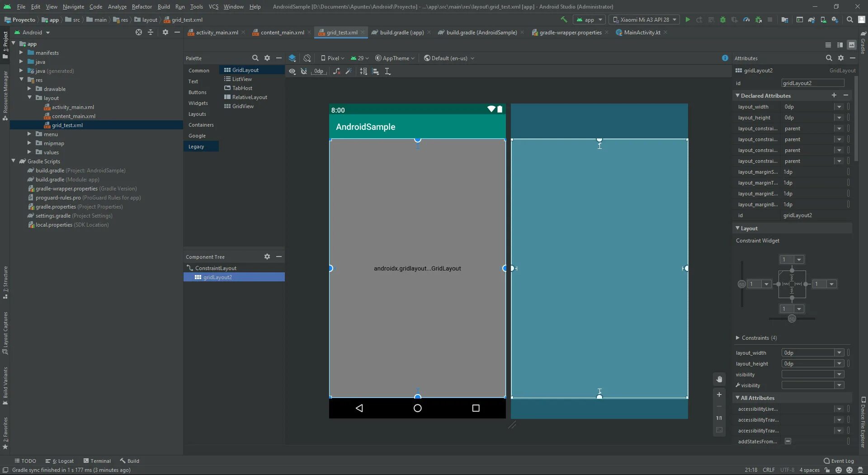Toggle the View Options eye icon
Viewport: 868px width, 475px height.
(292, 71)
